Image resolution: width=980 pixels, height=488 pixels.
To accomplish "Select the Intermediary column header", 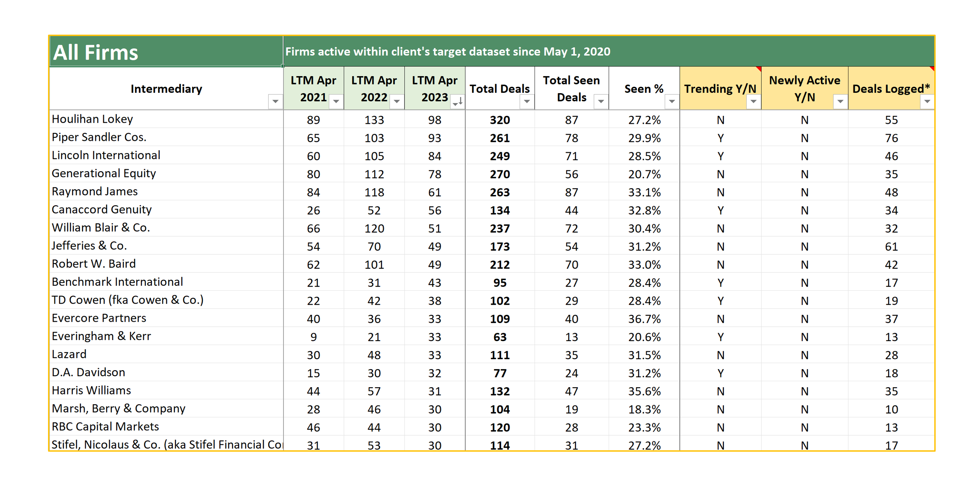I will coord(166,89).
